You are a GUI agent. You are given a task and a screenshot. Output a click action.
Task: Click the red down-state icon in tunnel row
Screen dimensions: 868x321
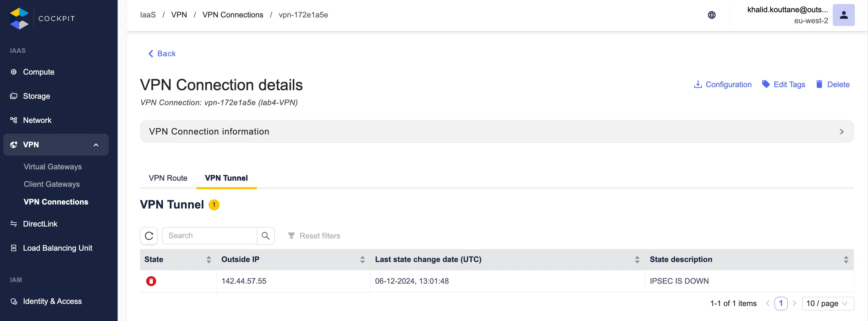tap(151, 281)
